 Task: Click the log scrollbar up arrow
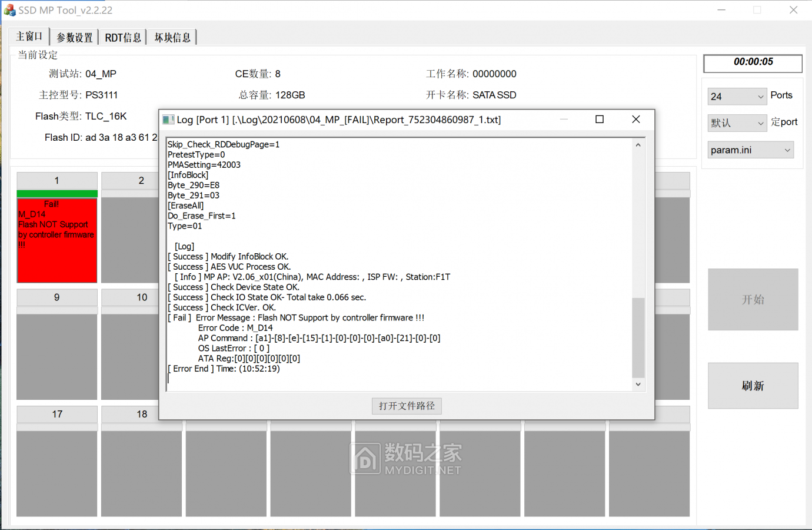[x=638, y=145]
